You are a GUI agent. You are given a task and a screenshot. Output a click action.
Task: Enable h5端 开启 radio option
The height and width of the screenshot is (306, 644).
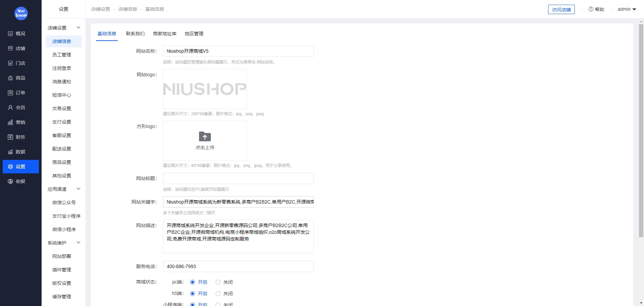(x=193, y=294)
